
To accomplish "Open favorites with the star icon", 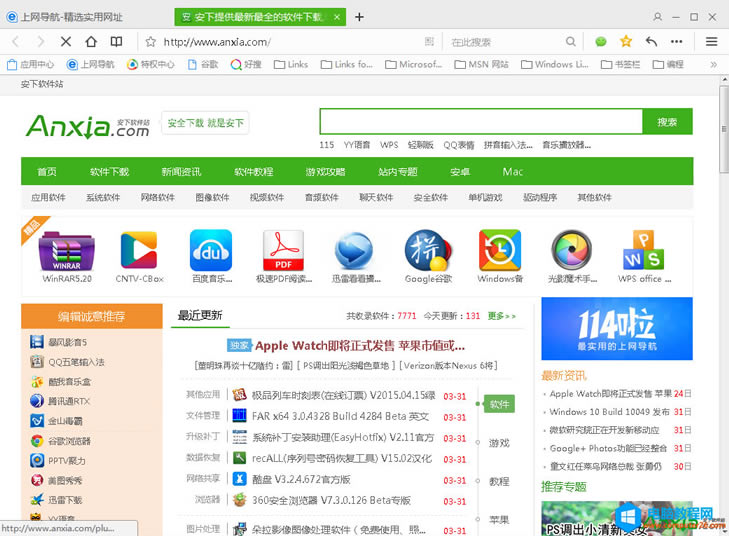I will pos(626,42).
